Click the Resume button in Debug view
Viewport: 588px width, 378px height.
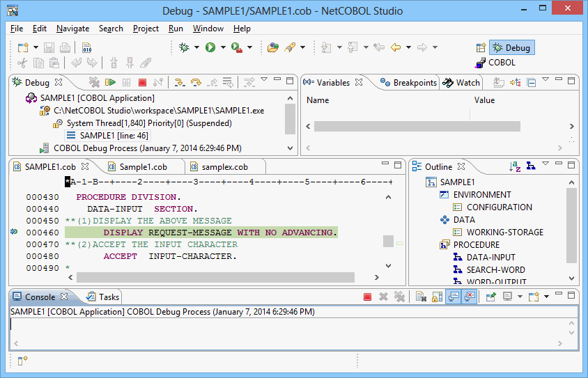point(110,82)
